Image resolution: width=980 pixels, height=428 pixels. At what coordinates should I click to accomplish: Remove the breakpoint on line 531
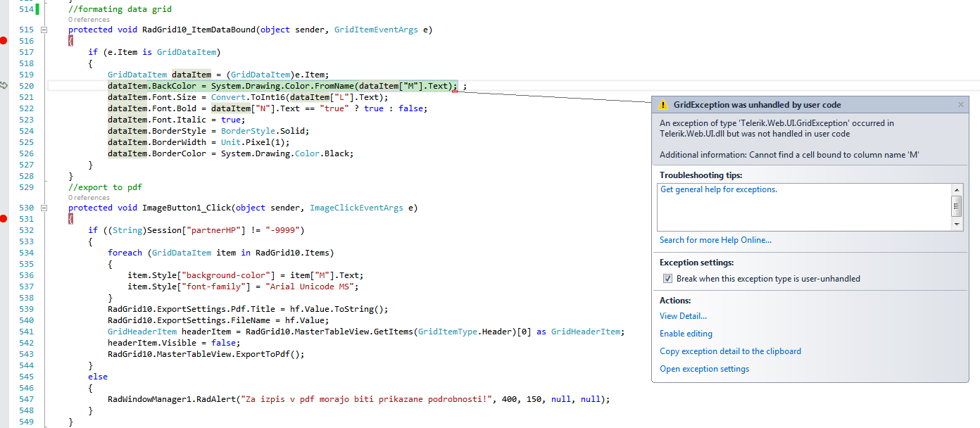tap(4, 219)
